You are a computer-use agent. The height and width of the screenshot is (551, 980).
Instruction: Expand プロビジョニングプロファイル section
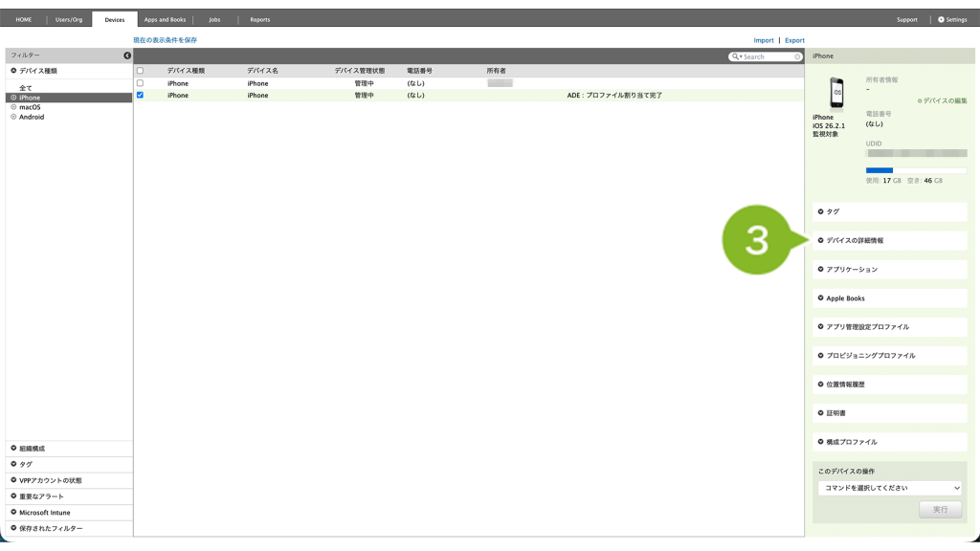[x=889, y=356]
